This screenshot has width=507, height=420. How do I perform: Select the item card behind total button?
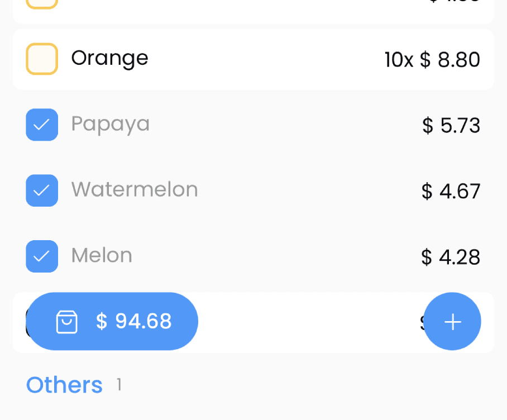click(253, 322)
